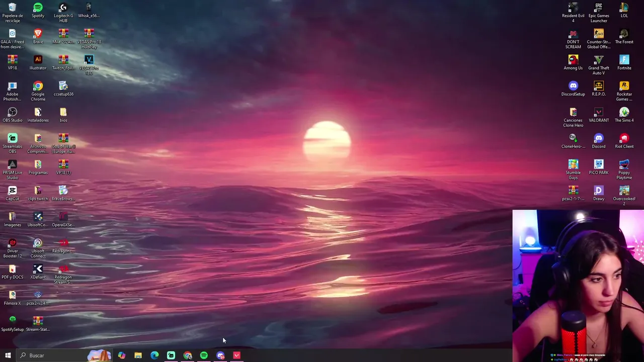Screen dimensions: 644x362
Task: Select the Counter-Strike Global Offensive icon
Action: coord(599,38)
